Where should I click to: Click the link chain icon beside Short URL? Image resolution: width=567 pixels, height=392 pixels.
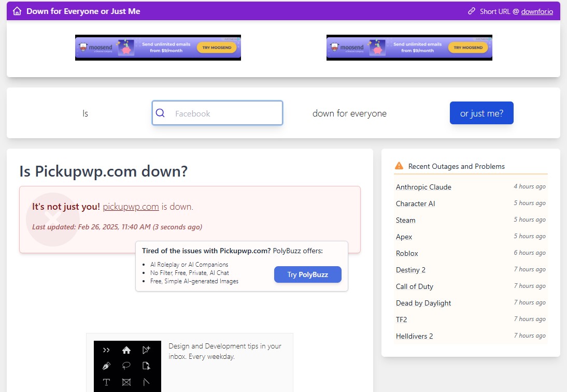tap(472, 11)
